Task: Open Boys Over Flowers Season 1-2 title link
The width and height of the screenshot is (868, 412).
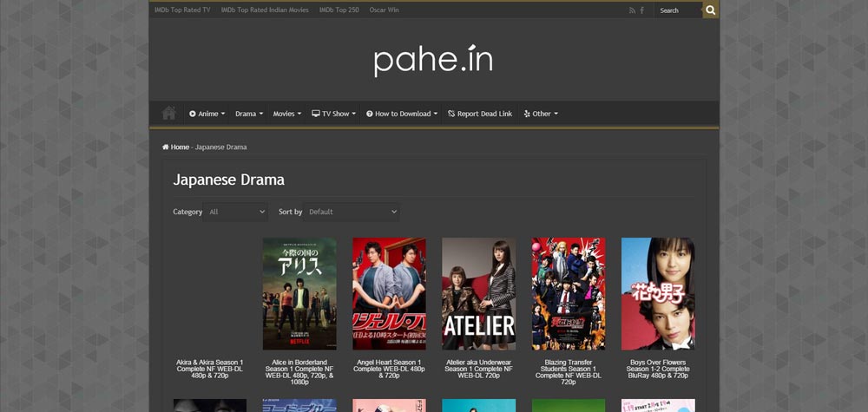Action: (x=658, y=369)
